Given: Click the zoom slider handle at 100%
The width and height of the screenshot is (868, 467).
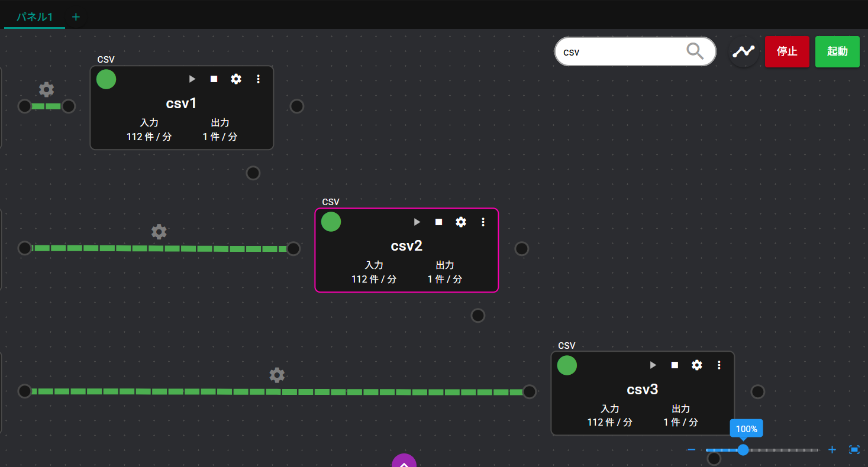Looking at the screenshot, I should [743, 450].
